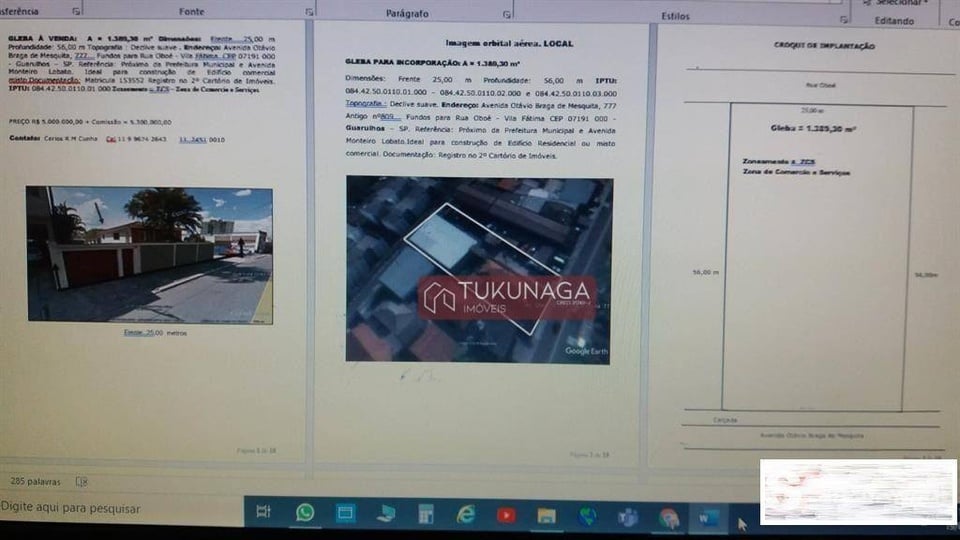Image resolution: width=960 pixels, height=540 pixels.
Task: Select the aerial orbital image on page two
Action: pos(479,270)
